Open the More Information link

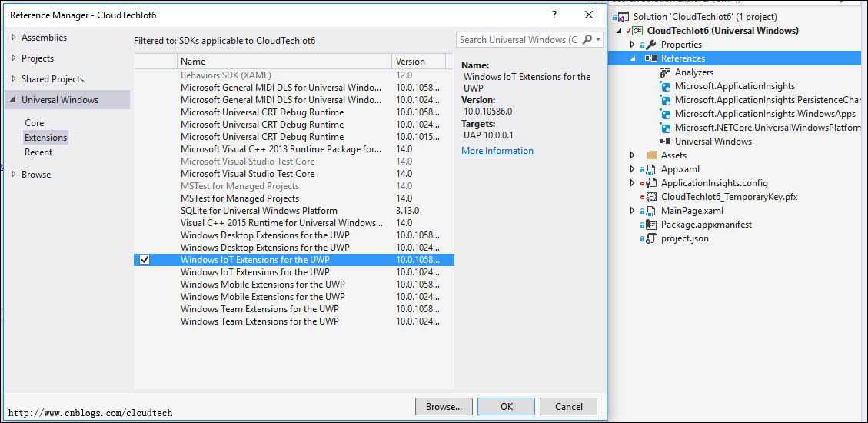(497, 151)
